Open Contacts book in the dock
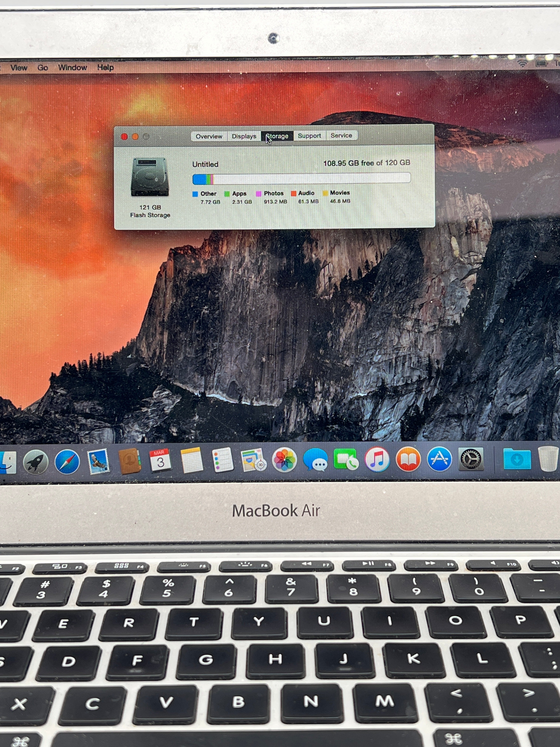Image resolution: width=560 pixels, height=747 pixels. coord(129,461)
